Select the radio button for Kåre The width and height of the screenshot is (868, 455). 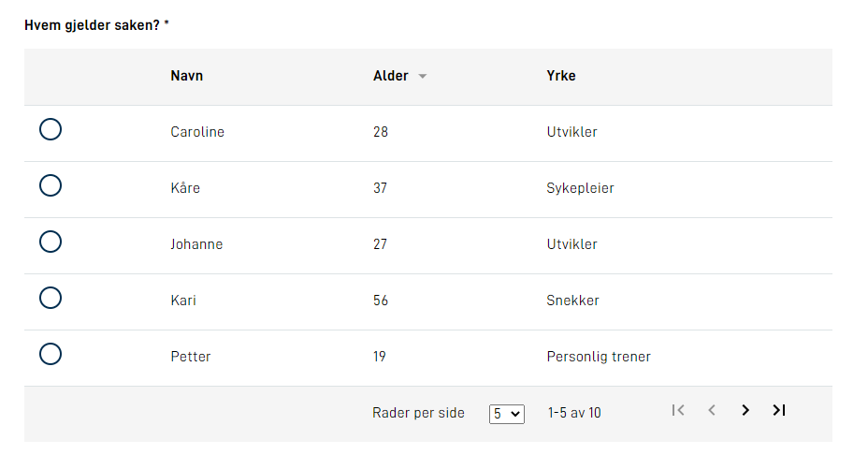[51, 186]
